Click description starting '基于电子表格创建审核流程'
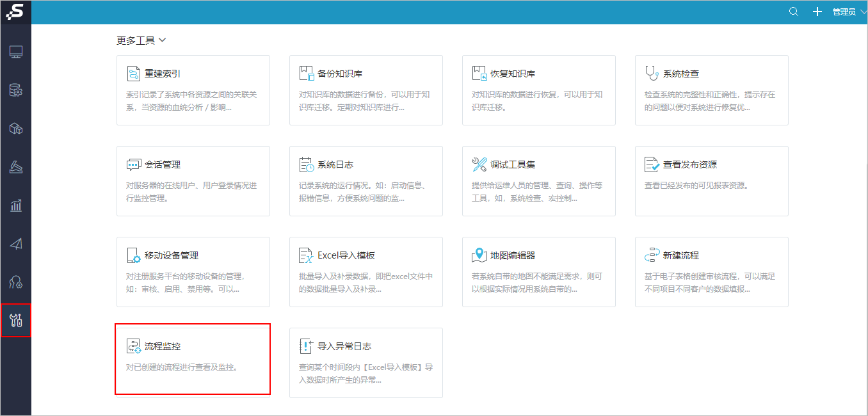This screenshot has width=868, height=416. pyautogui.click(x=710, y=283)
